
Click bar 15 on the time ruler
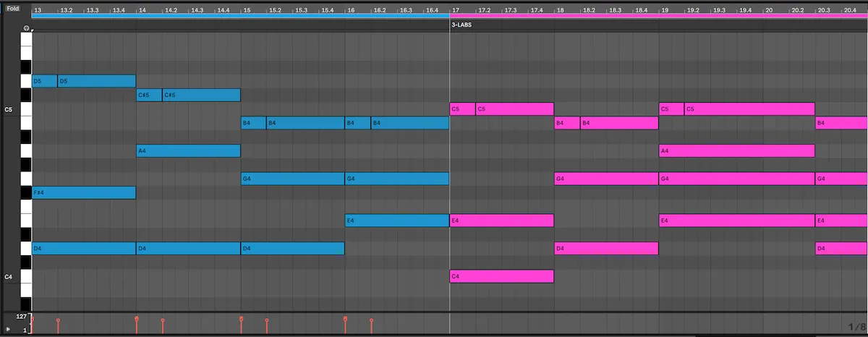click(246, 11)
